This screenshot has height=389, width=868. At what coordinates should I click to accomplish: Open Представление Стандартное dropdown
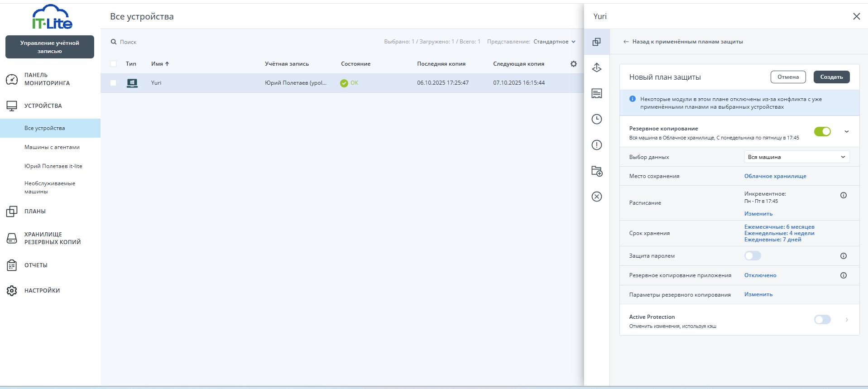tap(554, 42)
